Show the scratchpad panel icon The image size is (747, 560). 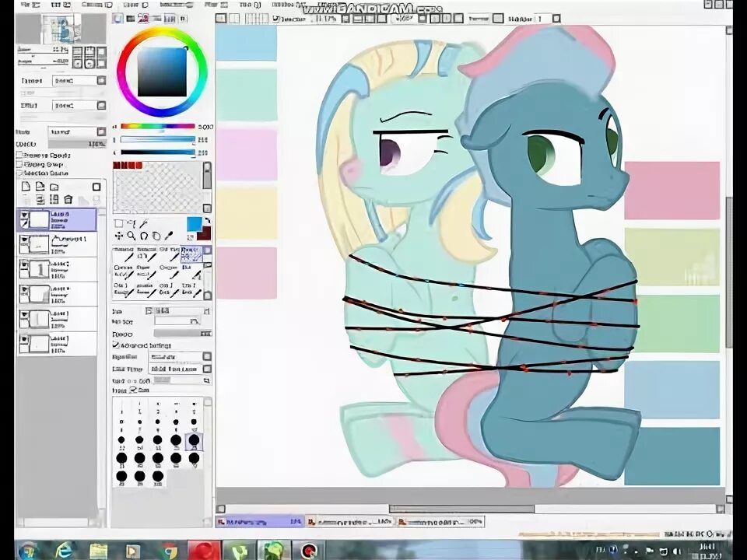click(182, 19)
